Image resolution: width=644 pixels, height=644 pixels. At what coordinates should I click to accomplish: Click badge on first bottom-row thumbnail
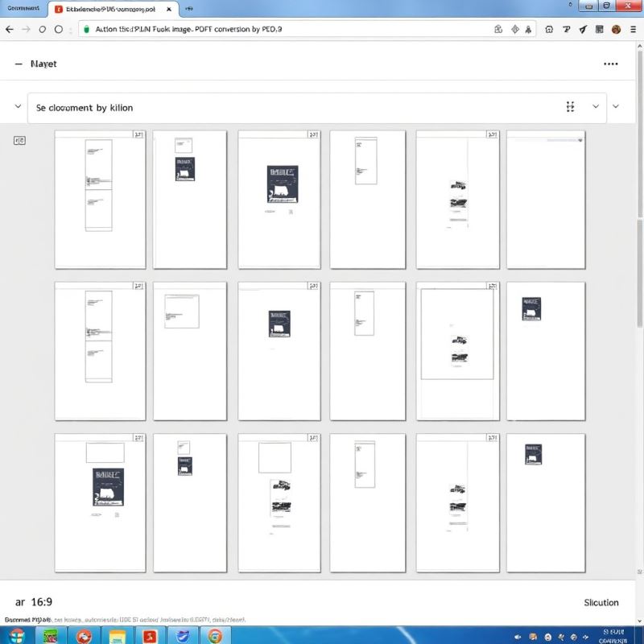(x=138, y=438)
